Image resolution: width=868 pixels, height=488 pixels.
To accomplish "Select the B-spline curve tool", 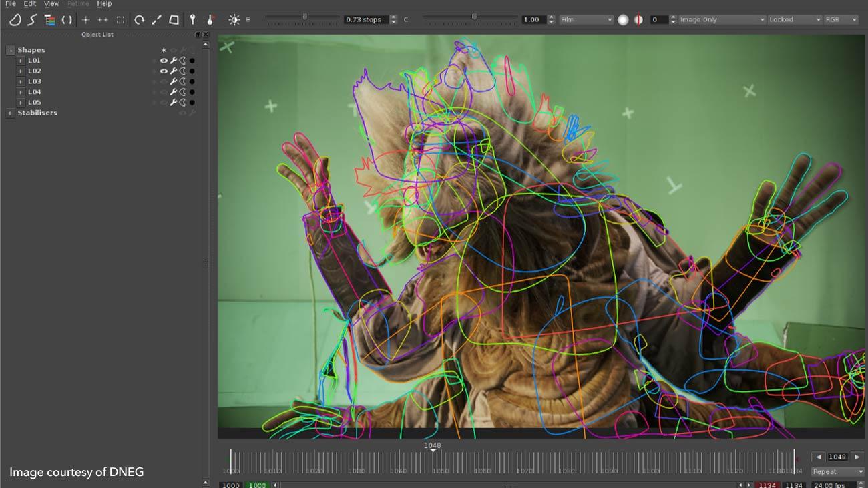I will pos(31,19).
